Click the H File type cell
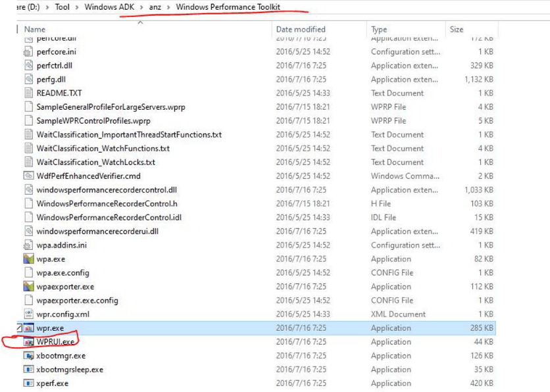Screen dimensions: 550x392 (x=381, y=204)
